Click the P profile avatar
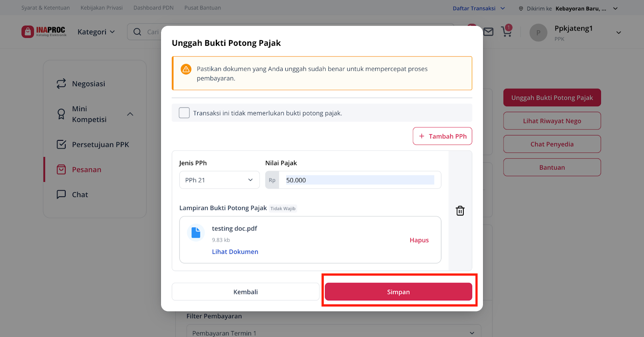Image resolution: width=644 pixels, height=337 pixels. (538, 33)
